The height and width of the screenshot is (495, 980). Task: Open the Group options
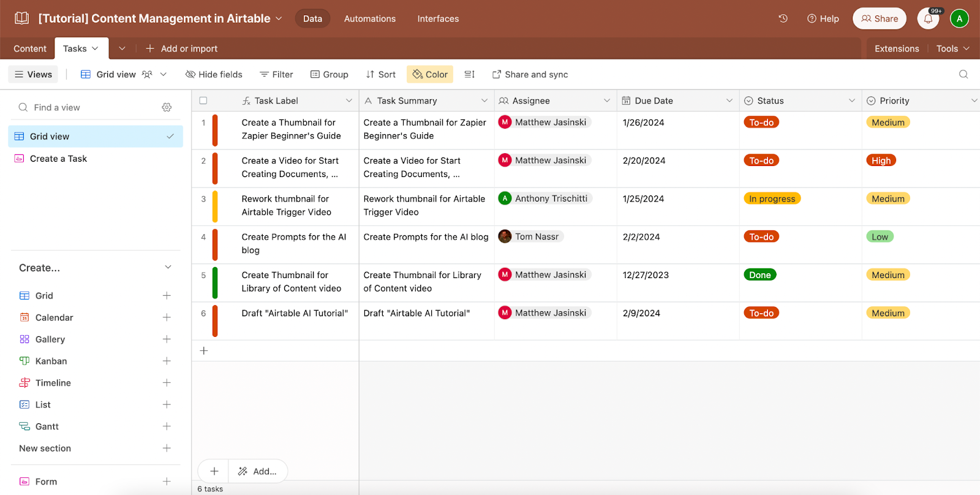point(329,74)
